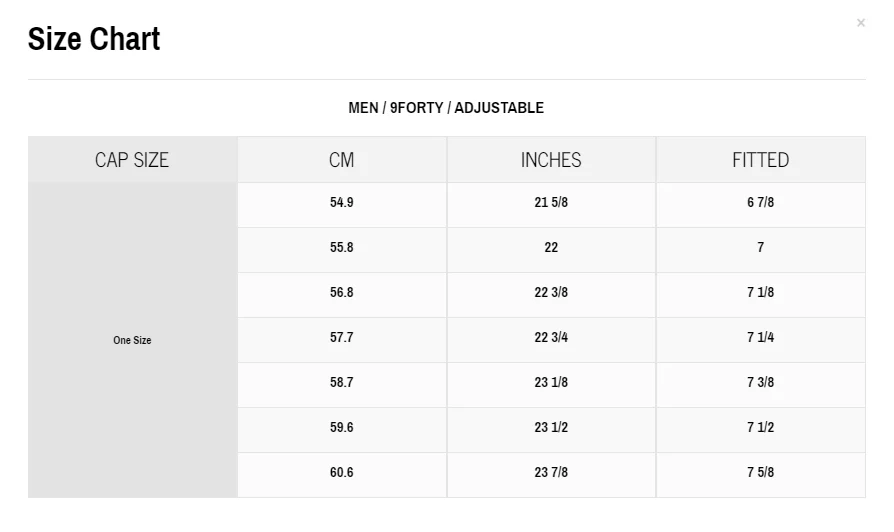894x532 pixels.
Task: Click the 55.8 cm value
Action: tap(342, 247)
